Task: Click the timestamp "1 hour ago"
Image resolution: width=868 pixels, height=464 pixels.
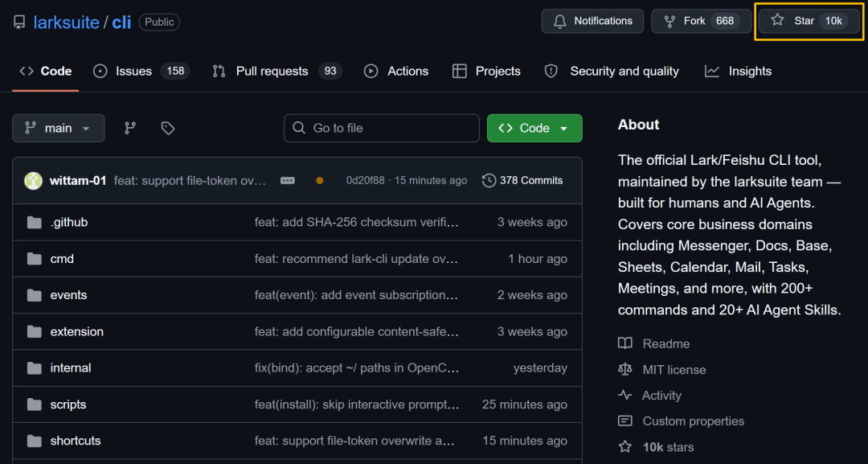Action: 538,259
